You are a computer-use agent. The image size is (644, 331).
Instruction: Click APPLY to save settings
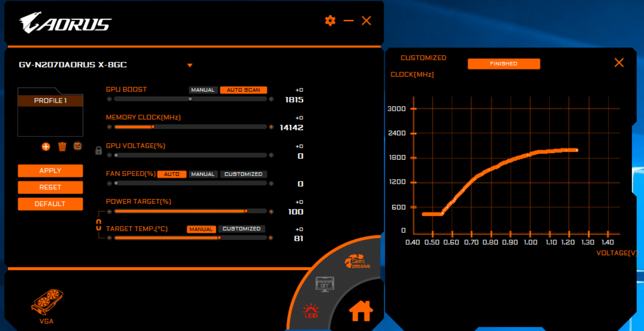pyautogui.click(x=50, y=170)
